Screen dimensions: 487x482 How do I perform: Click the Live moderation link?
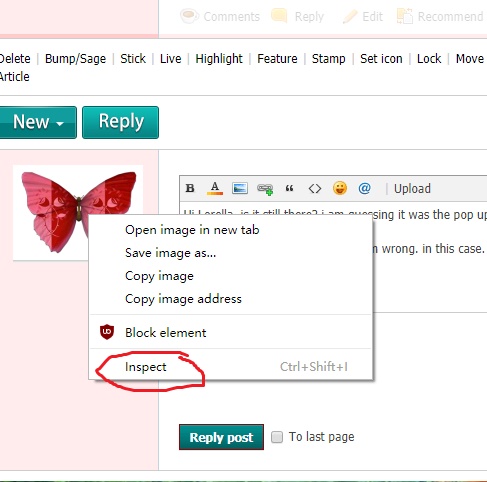pos(171,59)
